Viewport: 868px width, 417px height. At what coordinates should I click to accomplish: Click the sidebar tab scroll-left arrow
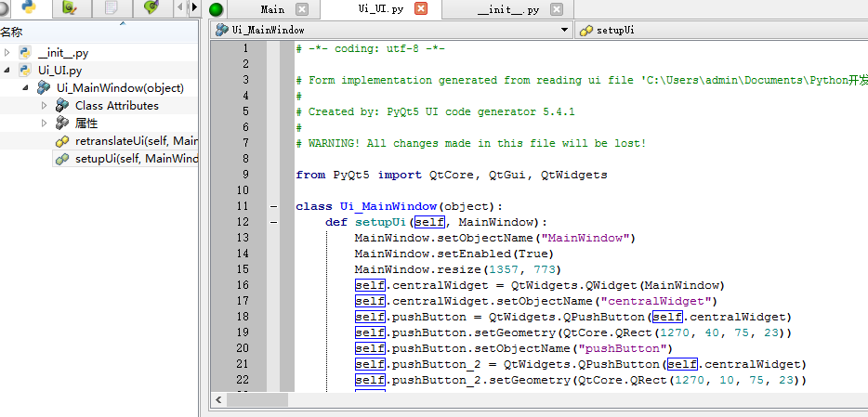[179, 8]
